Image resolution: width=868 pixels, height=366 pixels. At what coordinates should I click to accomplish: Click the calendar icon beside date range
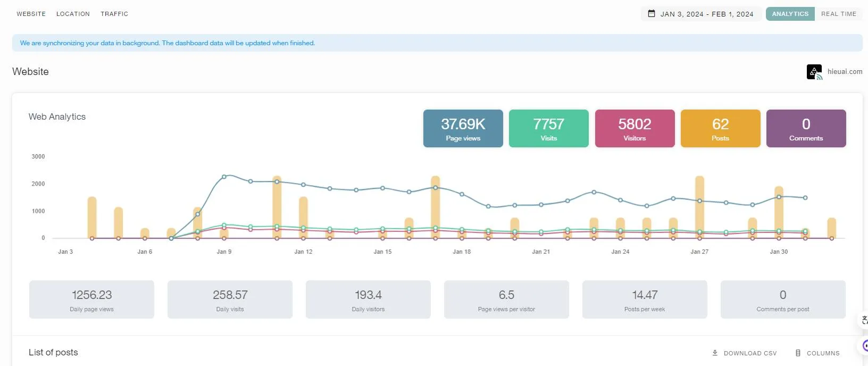tap(652, 14)
